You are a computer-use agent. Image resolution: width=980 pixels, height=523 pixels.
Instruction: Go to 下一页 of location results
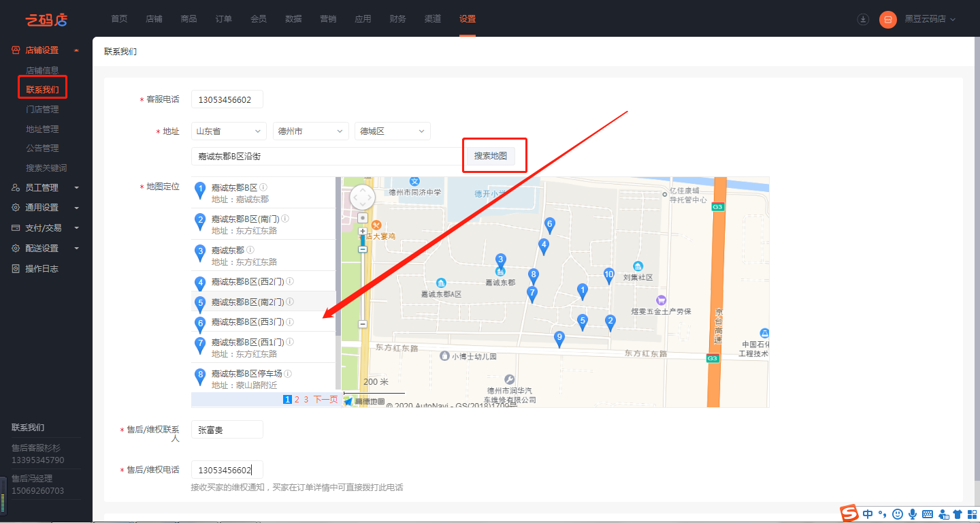point(325,400)
